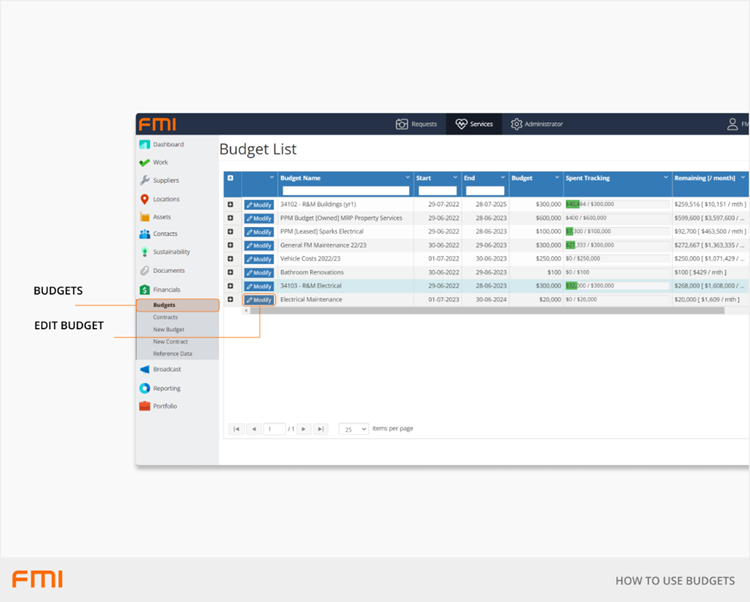This screenshot has height=602, width=750.
Task: Switch to the Requests tab
Action: click(x=416, y=124)
